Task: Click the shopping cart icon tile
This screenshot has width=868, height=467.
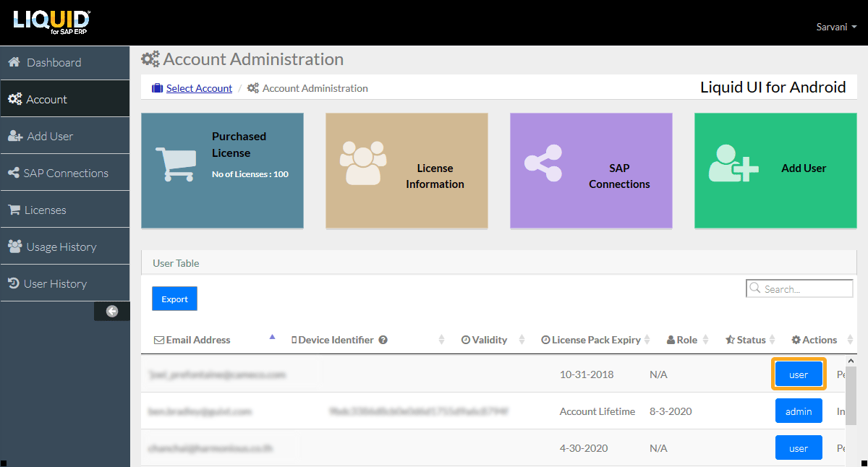Action: pos(174,164)
